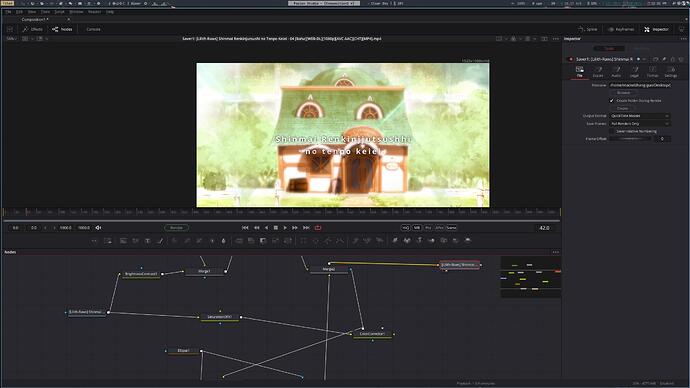Click the Browse button for the filename
This screenshot has height=388, width=690.
coord(623,93)
